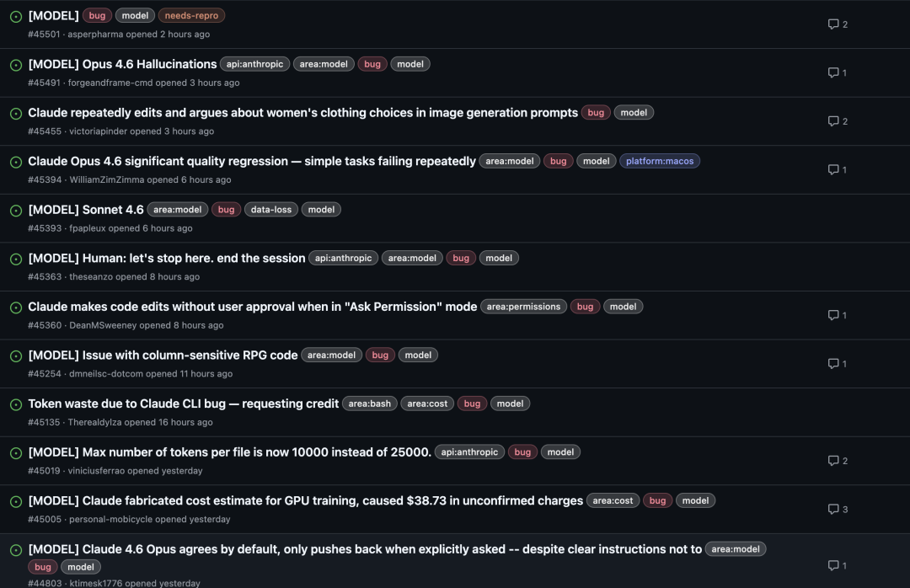Select the data-loss label on Sonnet 4.6 issue
Image resolution: width=910 pixels, height=588 pixels.
point(271,210)
